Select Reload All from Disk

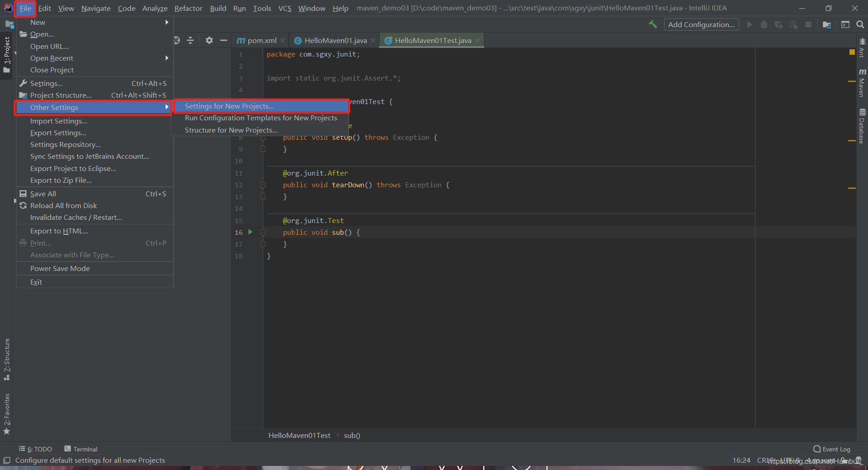tap(95, 205)
